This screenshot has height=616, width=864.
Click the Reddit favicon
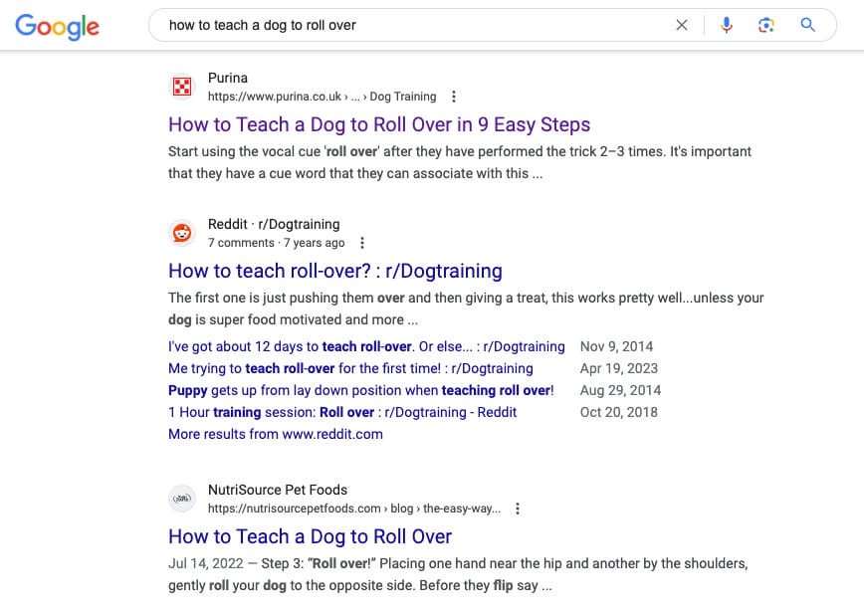182,233
